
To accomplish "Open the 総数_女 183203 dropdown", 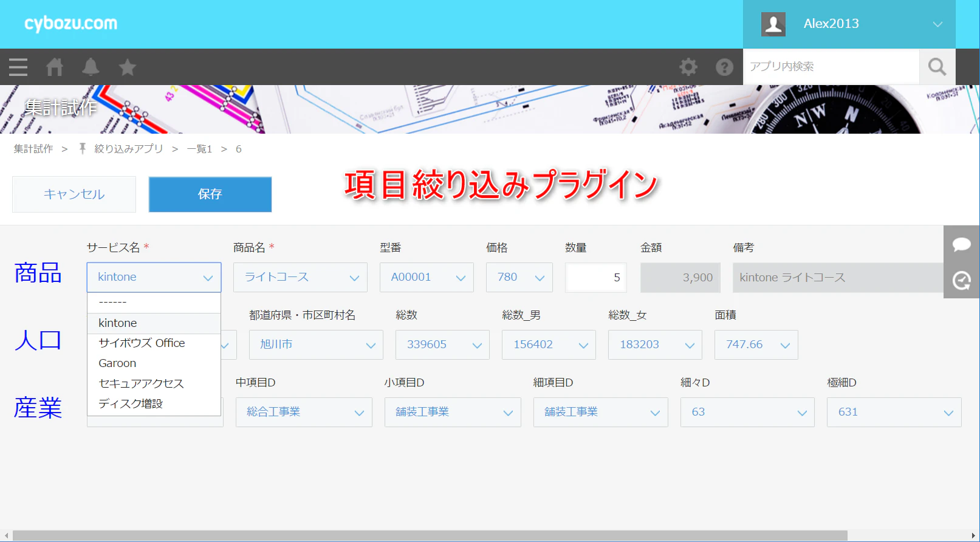I will point(655,345).
